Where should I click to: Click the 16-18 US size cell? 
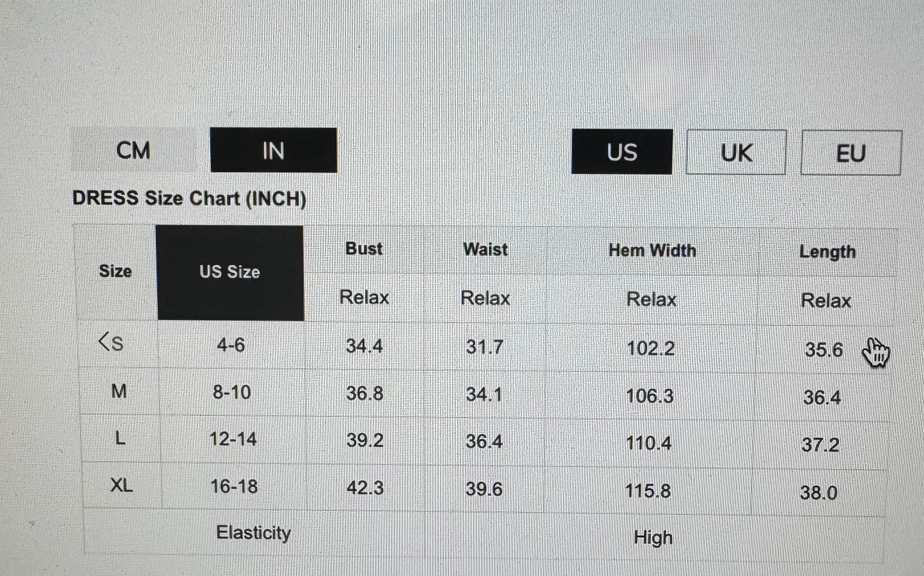coord(234,486)
